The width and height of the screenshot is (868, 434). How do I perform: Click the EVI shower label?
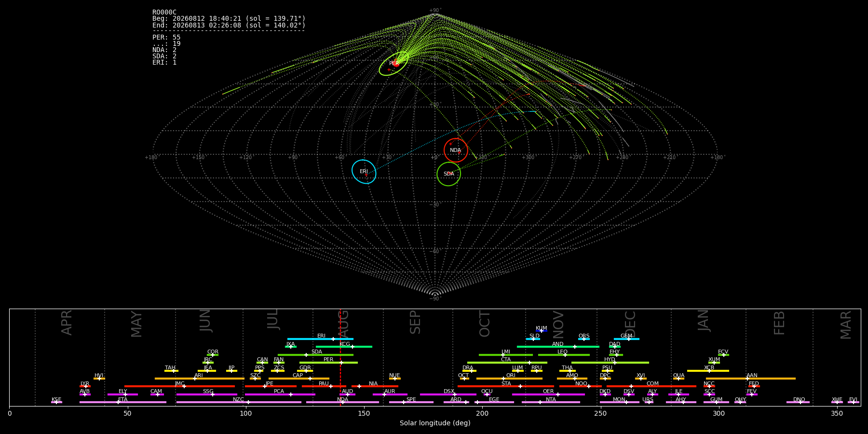(853, 400)
